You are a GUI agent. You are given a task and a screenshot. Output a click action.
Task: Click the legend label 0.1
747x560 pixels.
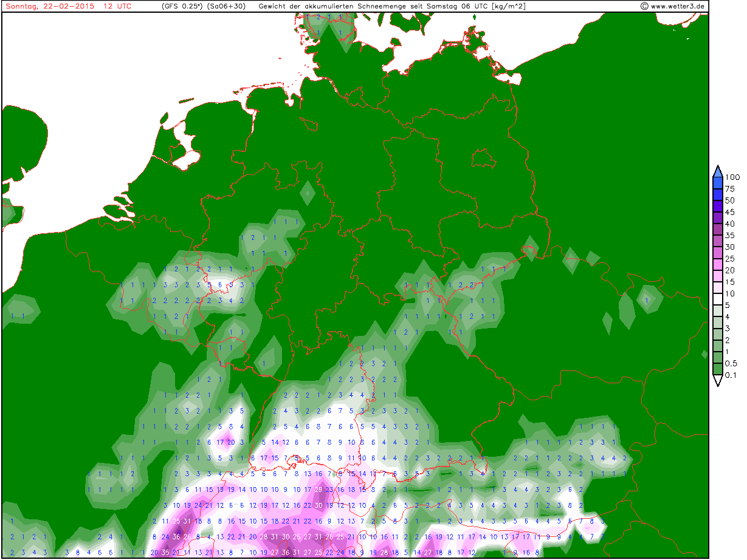pos(731,375)
